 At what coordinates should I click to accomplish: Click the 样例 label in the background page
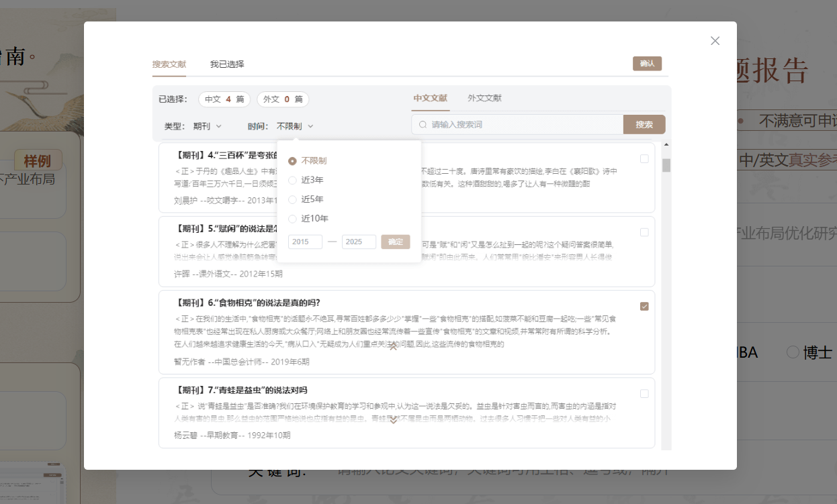38,161
